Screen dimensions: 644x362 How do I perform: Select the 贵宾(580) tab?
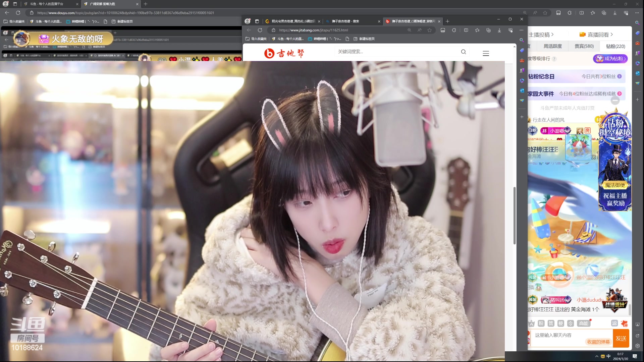(584, 46)
